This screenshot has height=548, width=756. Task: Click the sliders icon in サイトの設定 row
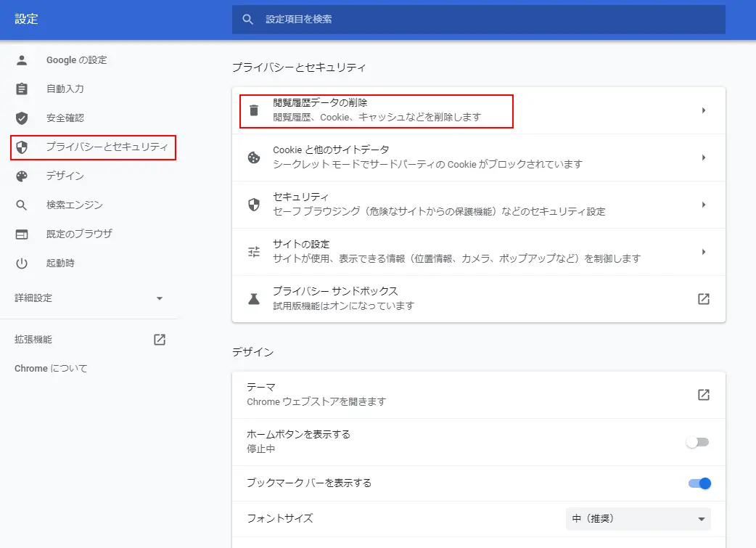pyautogui.click(x=254, y=252)
